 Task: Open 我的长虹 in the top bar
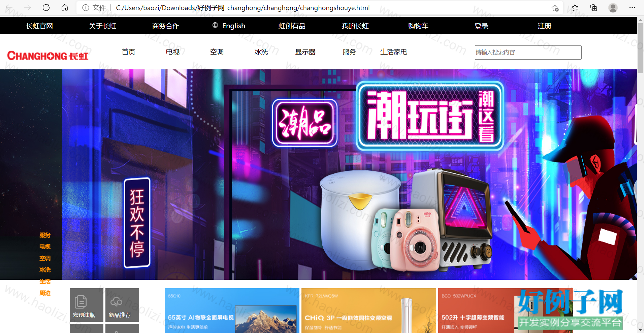coord(355,26)
